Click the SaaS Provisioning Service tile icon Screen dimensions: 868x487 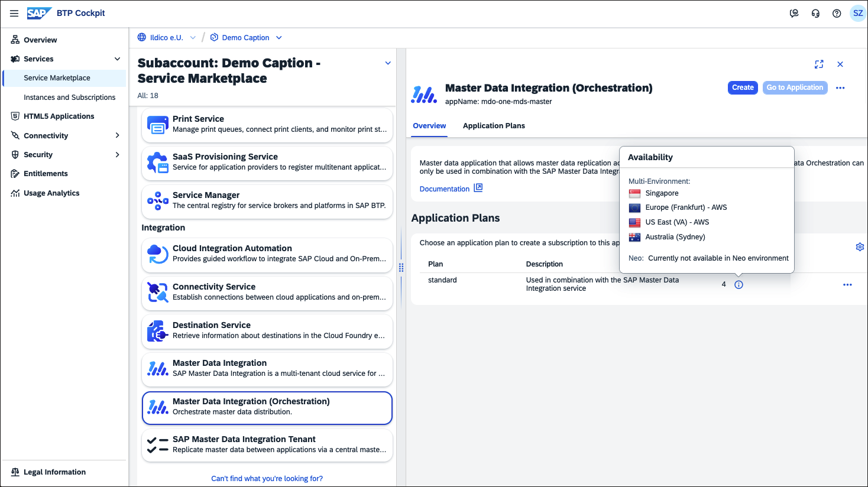click(x=158, y=163)
